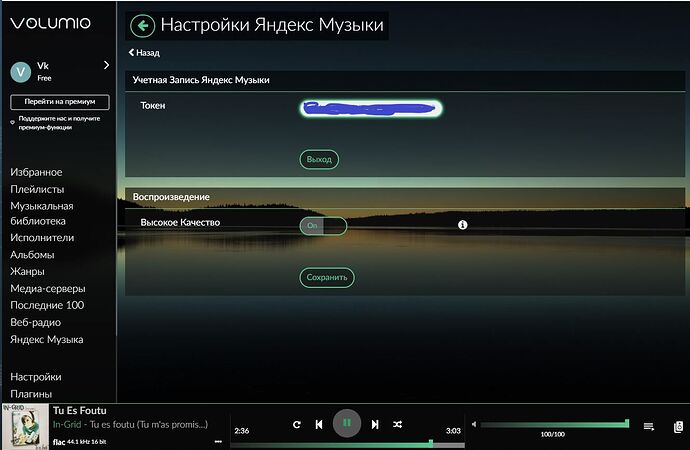Skip to next track

coord(374,424)
